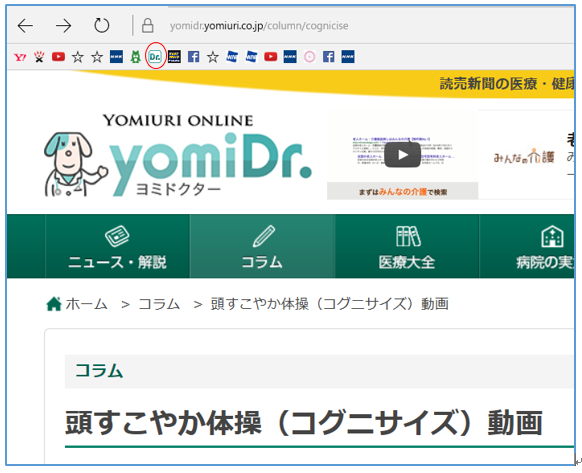Select the yomidr.yomiuri.co.jp address bar
Image resolution: width=582 pixels, height=473 pixels.
click(x=259, y=26)
